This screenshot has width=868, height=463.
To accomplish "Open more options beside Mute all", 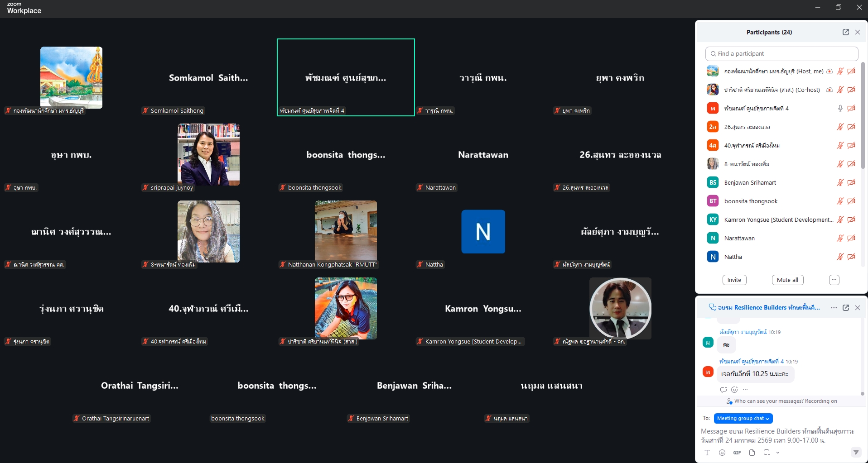I will coord(834,280).
